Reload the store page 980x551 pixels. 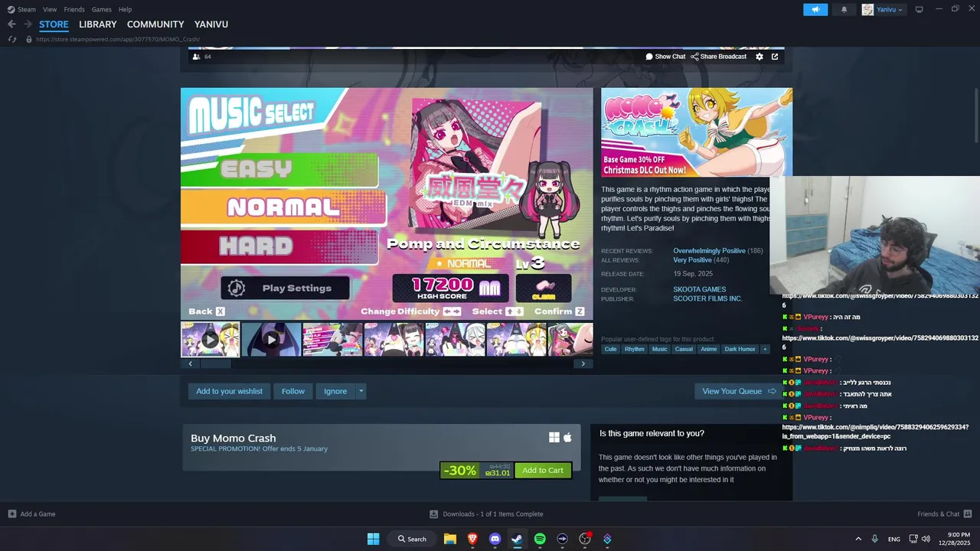click(x=11, y=39)
